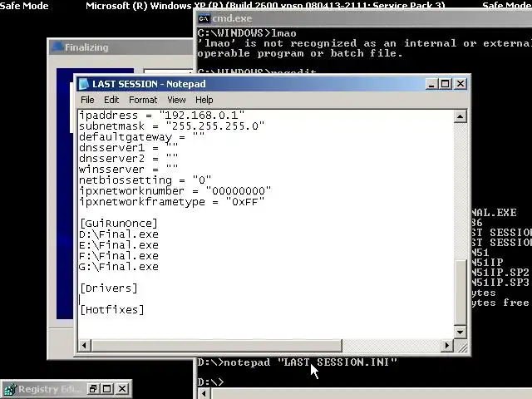This screenshot has width=532, height=399.
Task: Open the Help menu in Notepad
Action: 204,100
